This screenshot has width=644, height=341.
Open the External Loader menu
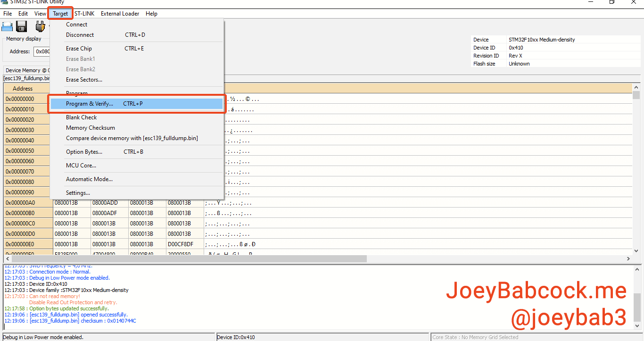(120, 14)
